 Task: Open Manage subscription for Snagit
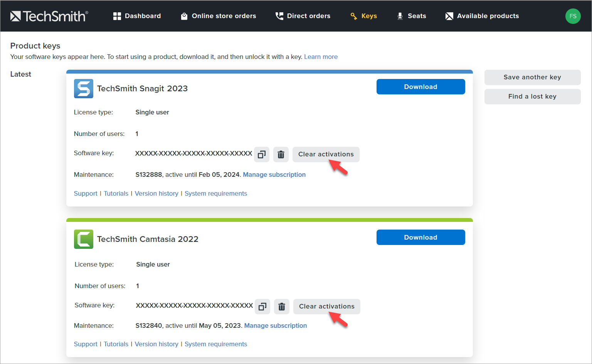[x=274, y=174]
